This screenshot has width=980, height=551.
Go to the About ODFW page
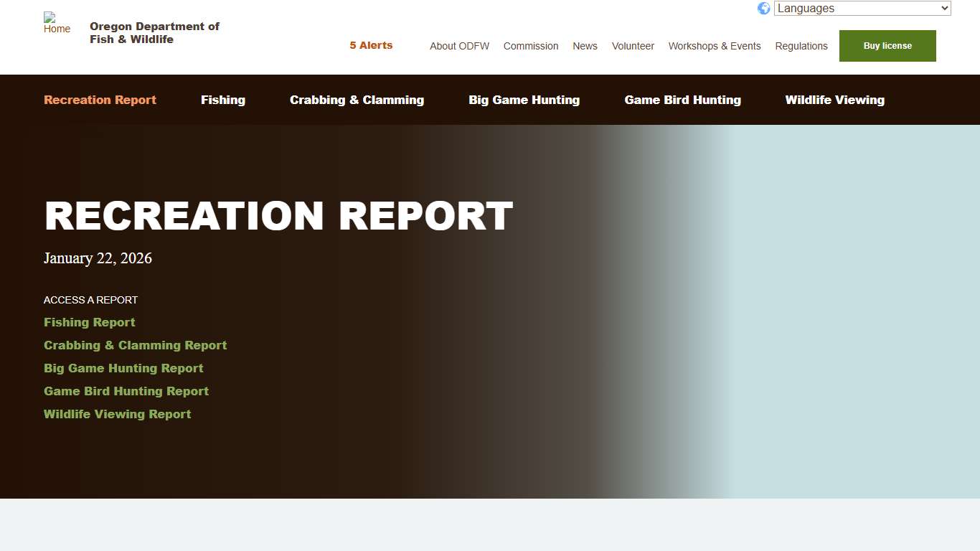(x=459, y=46)
